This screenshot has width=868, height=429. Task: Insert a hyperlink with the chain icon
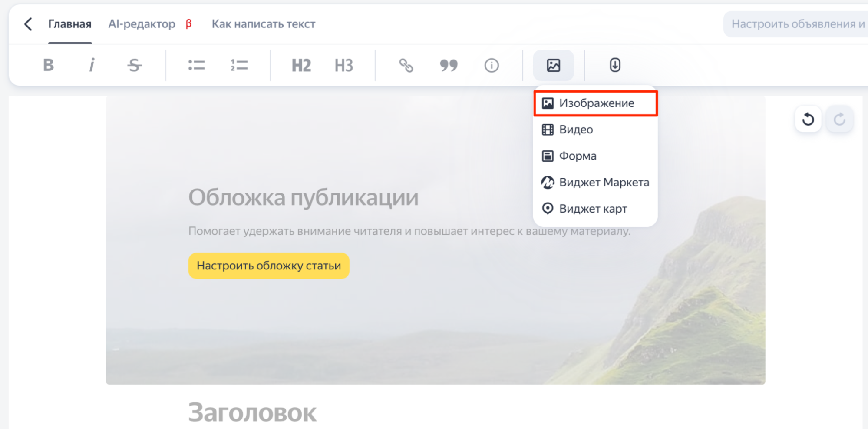pyautogui.click(x=406, y=65)
